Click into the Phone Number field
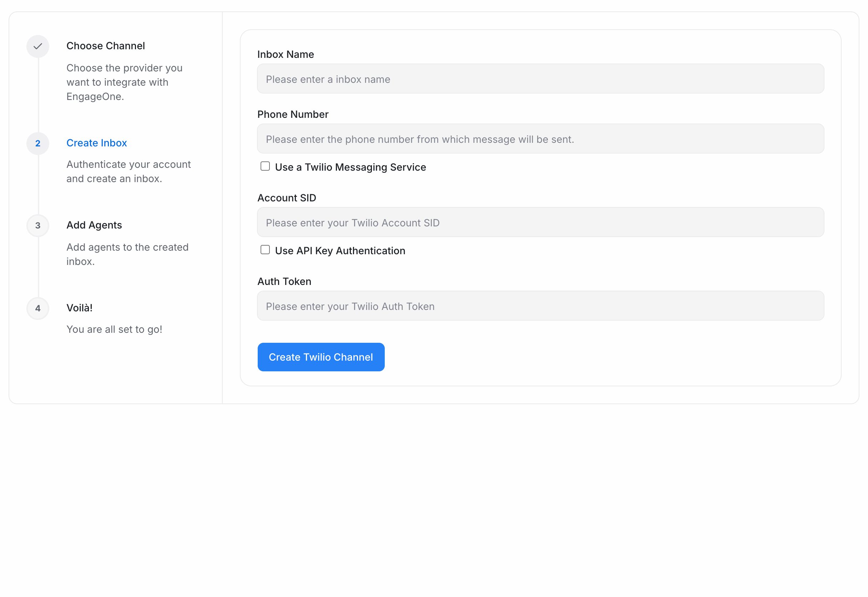This screenshot has height=597, width=868. [541, 139]
